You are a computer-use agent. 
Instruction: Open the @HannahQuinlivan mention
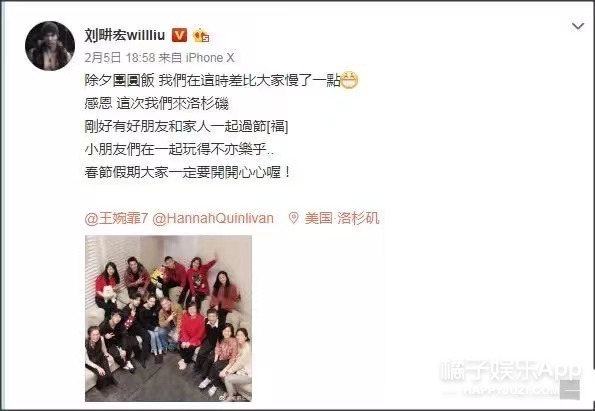[213, 218]
